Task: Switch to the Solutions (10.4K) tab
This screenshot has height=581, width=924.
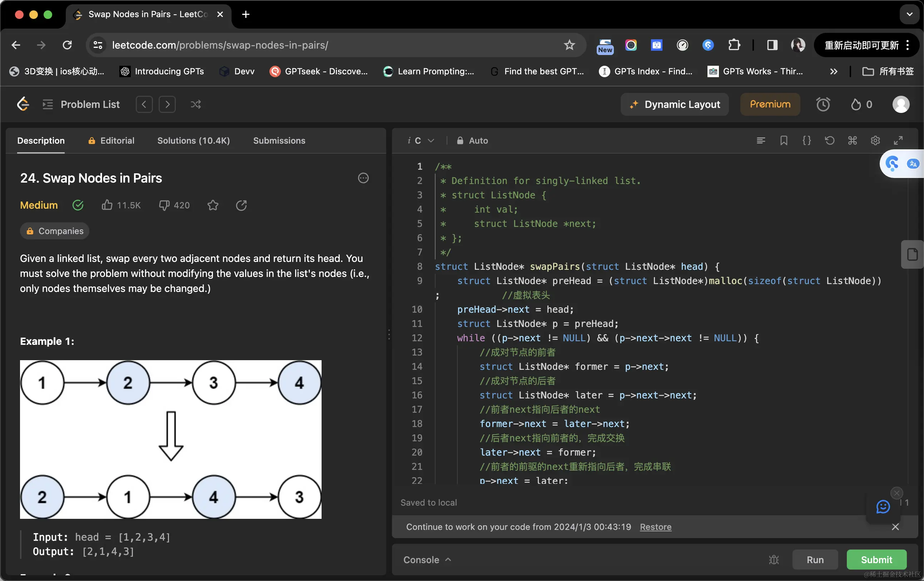Action: coord(193,140)
